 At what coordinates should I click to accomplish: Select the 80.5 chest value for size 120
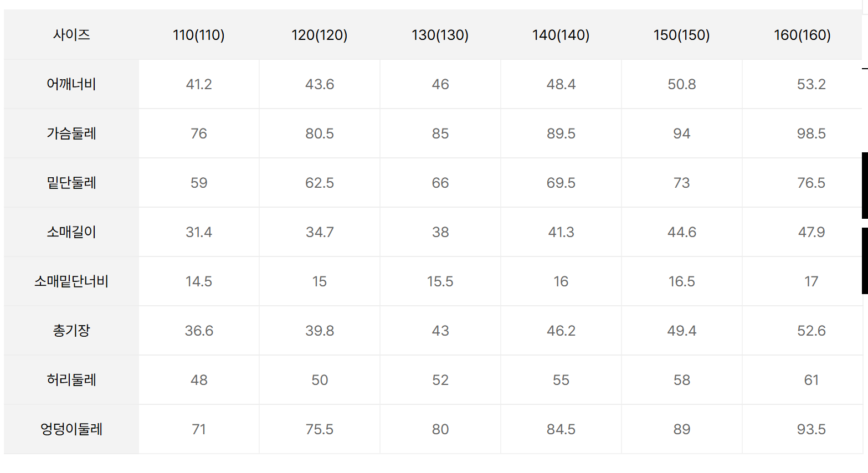320,133
